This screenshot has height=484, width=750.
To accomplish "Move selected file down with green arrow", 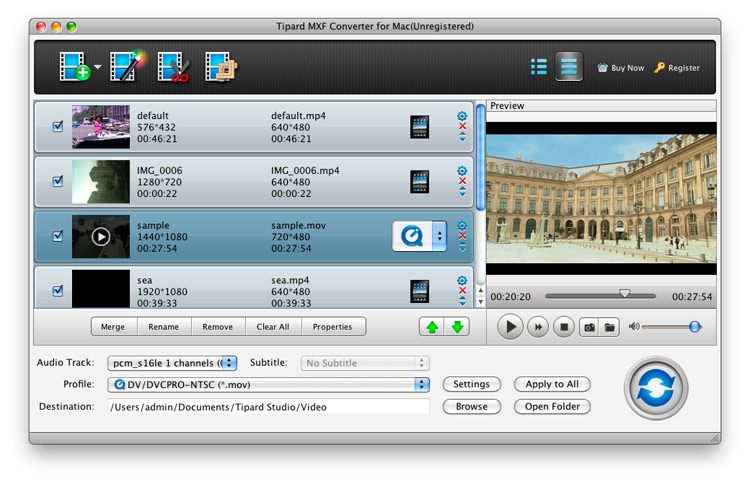I will [x=457, y=327].
